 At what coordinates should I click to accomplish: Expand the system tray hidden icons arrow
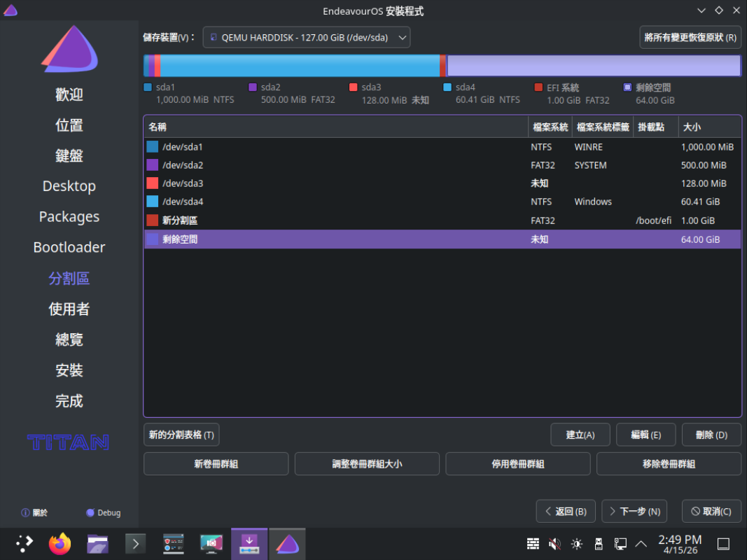(641, 544)
